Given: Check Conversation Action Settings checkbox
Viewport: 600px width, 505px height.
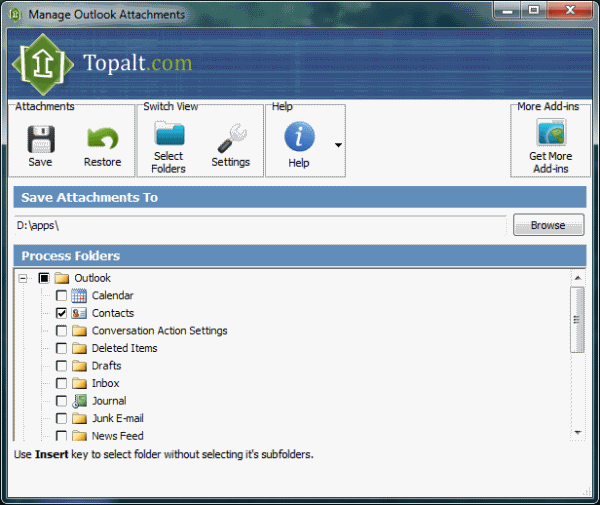Looking at the screenshot, I should (x=61, y=331).
